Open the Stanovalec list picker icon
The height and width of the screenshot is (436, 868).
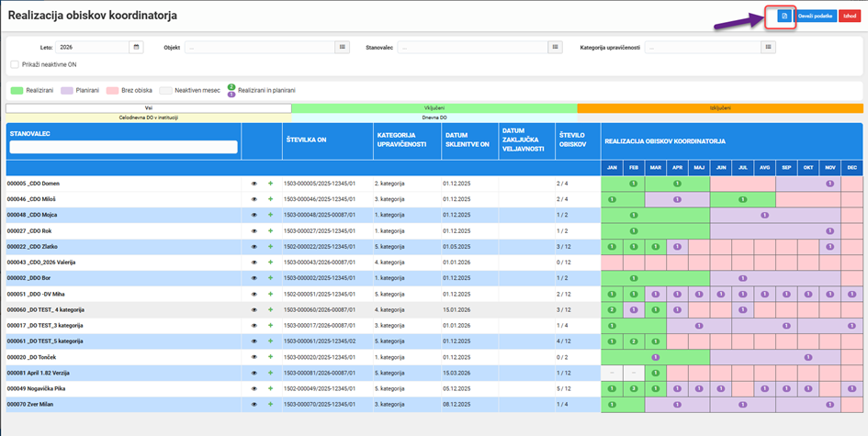point(555,48)
